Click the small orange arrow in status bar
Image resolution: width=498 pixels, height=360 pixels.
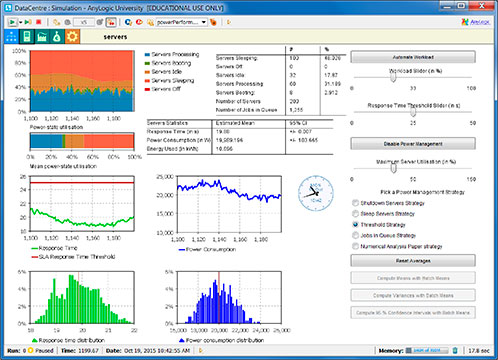200,350
